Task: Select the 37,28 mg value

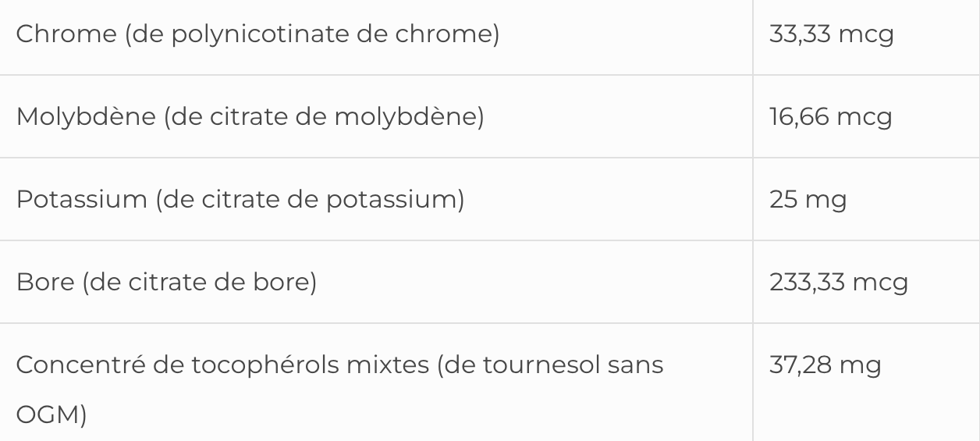Action: coord(826,365)
